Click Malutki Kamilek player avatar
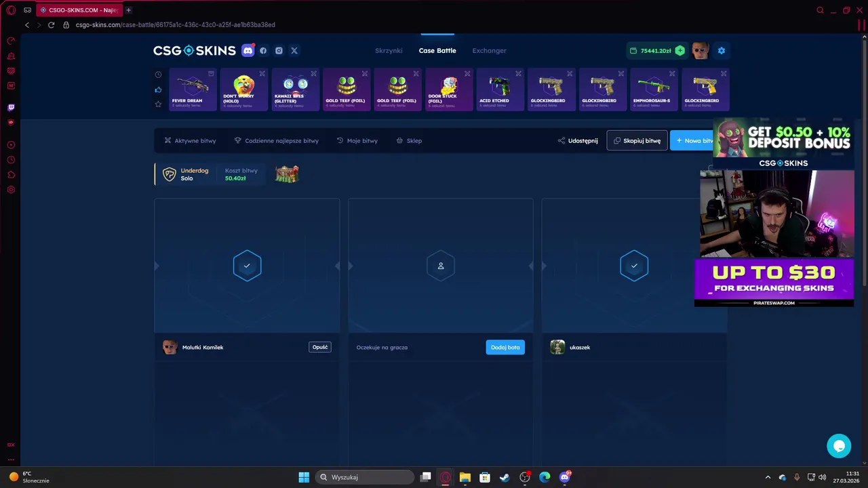Image resolution: width=868 pixels, height=488 pixels. click(x=170, y=347)
